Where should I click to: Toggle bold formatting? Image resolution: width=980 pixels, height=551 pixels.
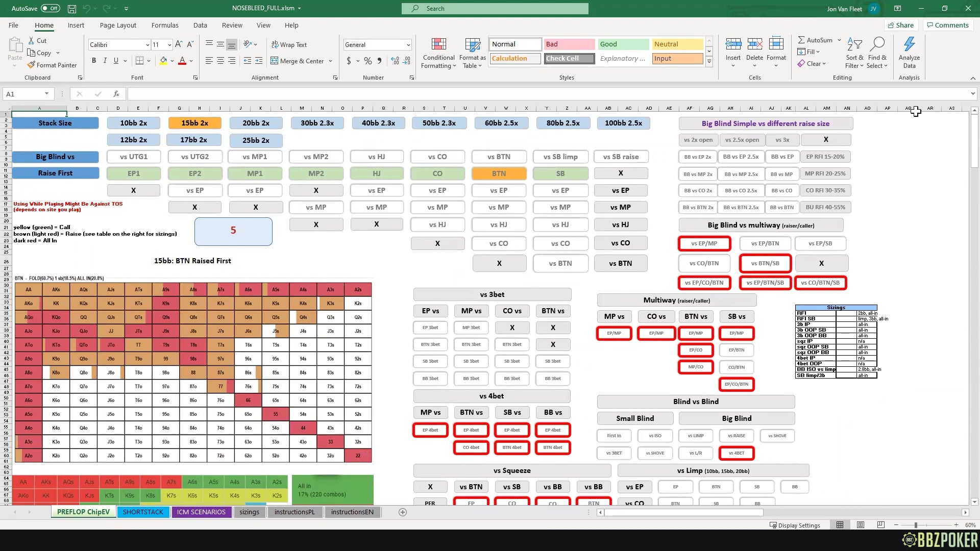[94, 60]
